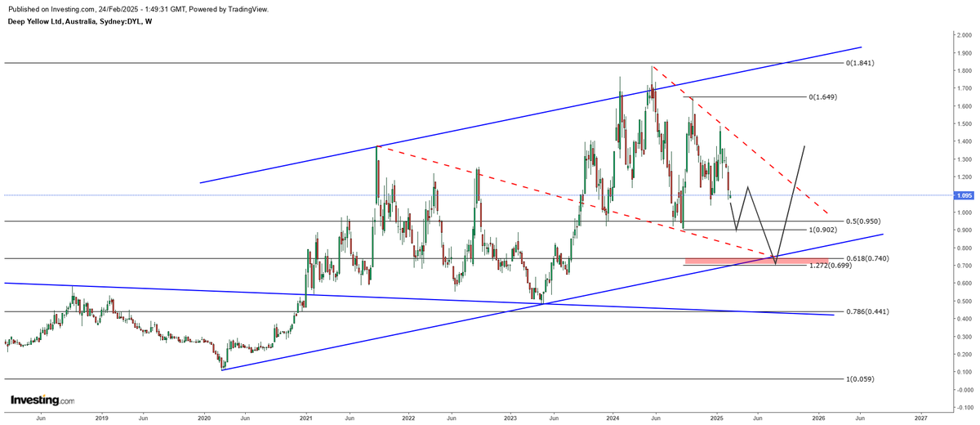980x425 pixels.
Task: Click the 1(0.059) Fibonacci label
Action: tap(860, 379)
